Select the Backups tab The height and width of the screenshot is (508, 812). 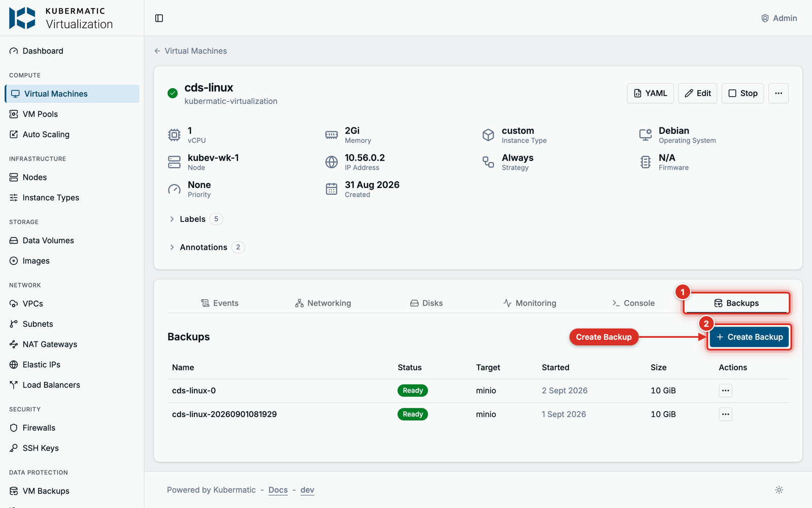tap(736, 303)
